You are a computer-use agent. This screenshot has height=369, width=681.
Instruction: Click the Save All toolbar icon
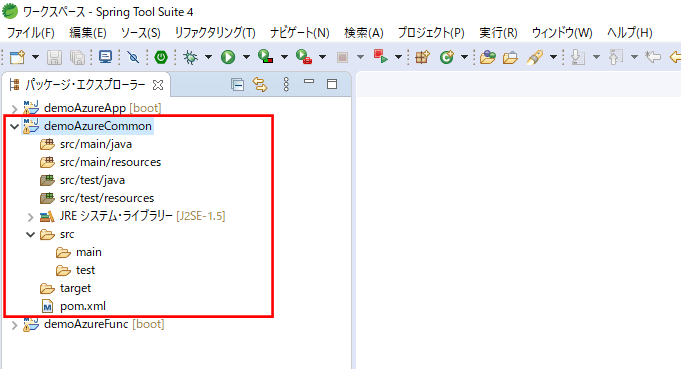(77, 57)
